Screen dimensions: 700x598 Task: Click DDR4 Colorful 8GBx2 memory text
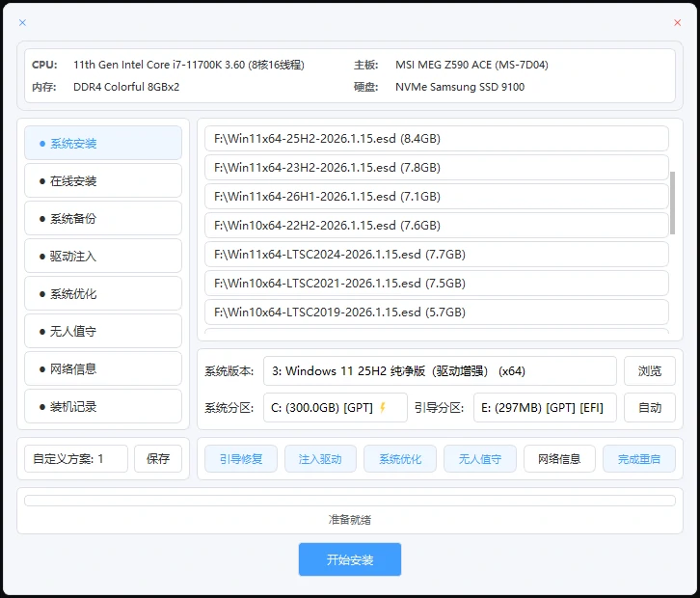pyautogui.click(x=126, y=87)
